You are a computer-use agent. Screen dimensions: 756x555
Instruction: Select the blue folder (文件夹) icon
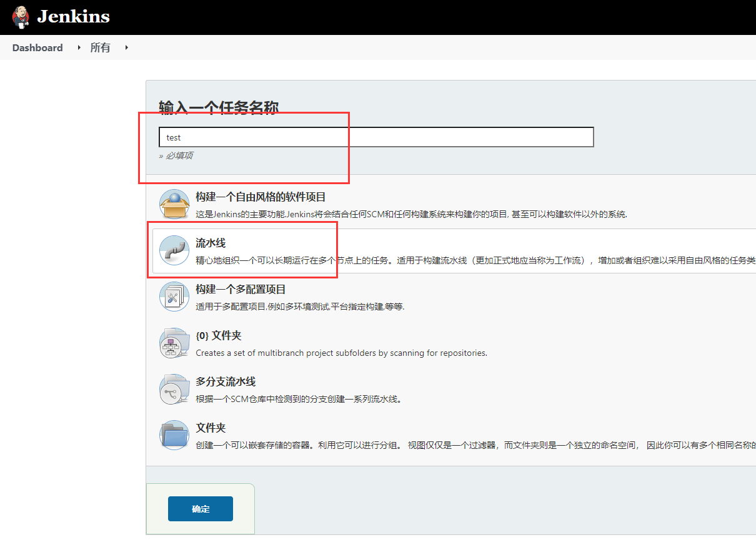(x=174, y=435)
